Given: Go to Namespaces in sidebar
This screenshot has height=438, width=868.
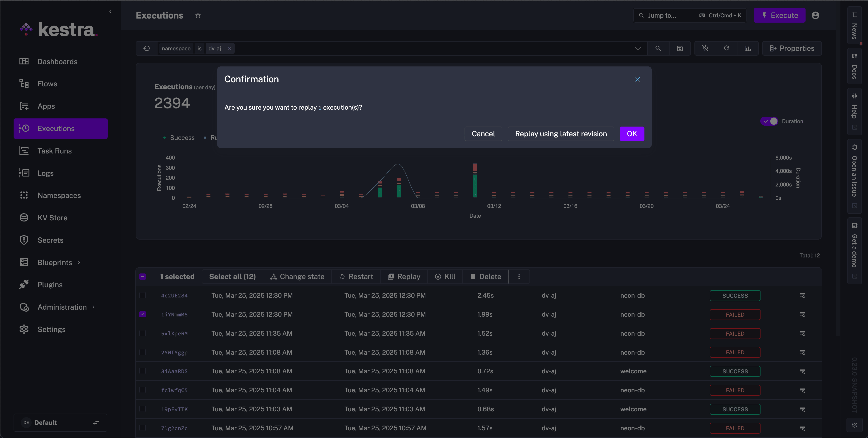Looking at the screenshot, I should click(x=59, y=195).
